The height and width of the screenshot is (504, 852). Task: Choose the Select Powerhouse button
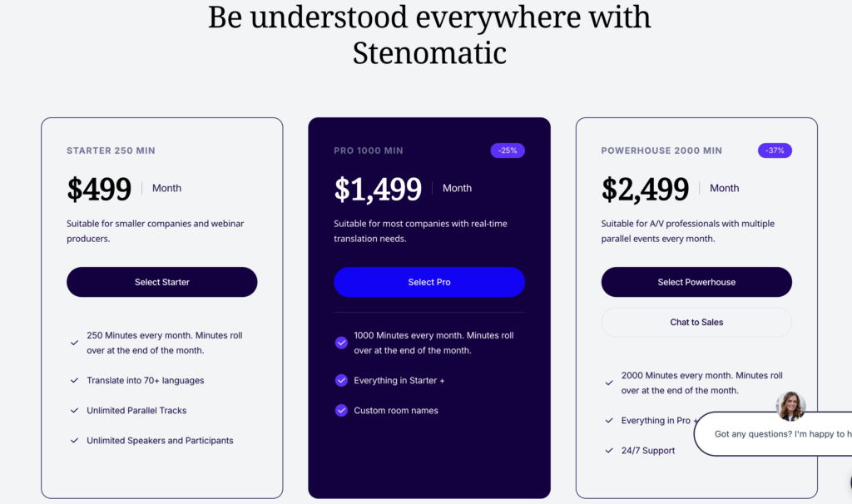696,282
